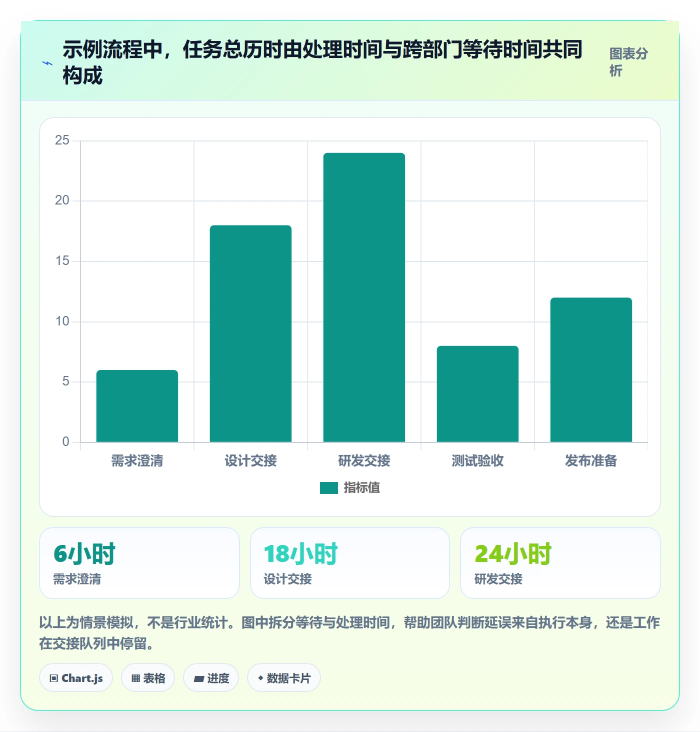Click the y-axis value 20
Image resolution: width=700 pixels, height=732 pixels.
point(62,200)
